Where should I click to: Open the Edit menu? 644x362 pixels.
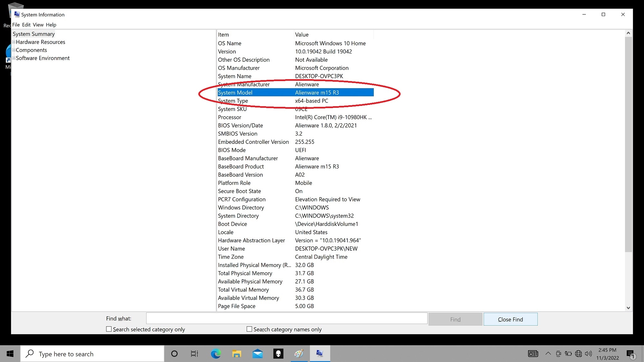pos(26,25)
